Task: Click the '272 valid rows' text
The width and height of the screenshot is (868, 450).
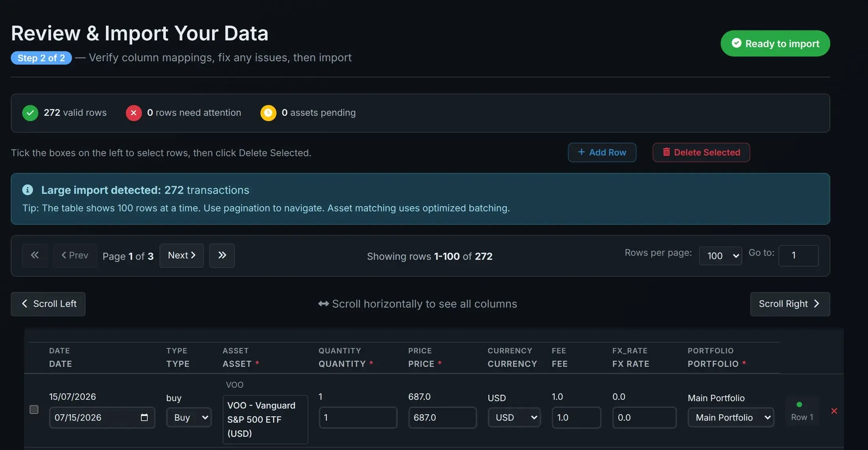Action: [x=75, y=112]
